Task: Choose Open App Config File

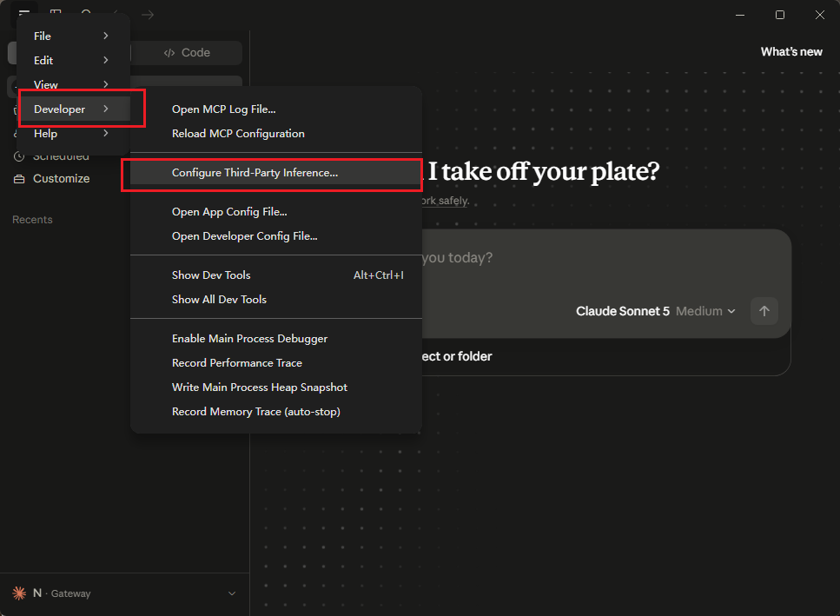Action: coord(276,212)
